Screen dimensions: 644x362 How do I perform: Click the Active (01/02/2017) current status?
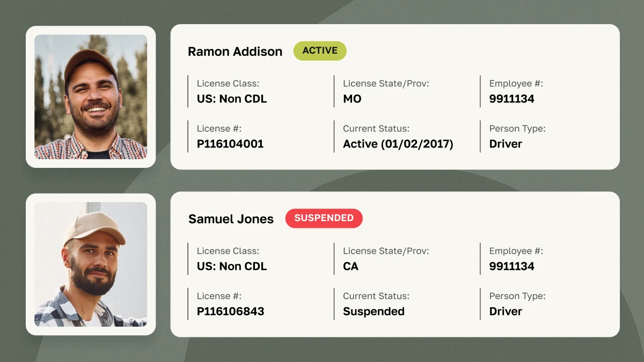[398, 144]
